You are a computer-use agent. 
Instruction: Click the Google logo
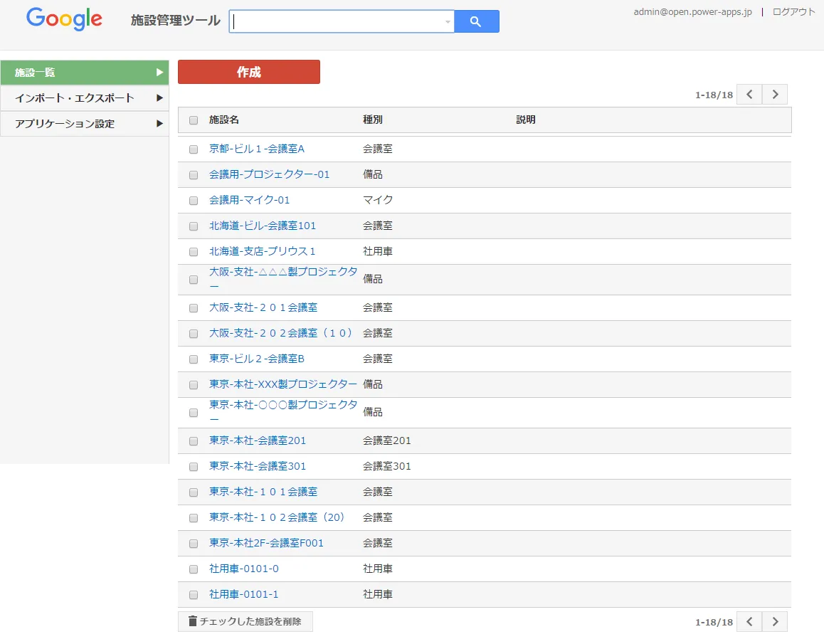point(64,19)
